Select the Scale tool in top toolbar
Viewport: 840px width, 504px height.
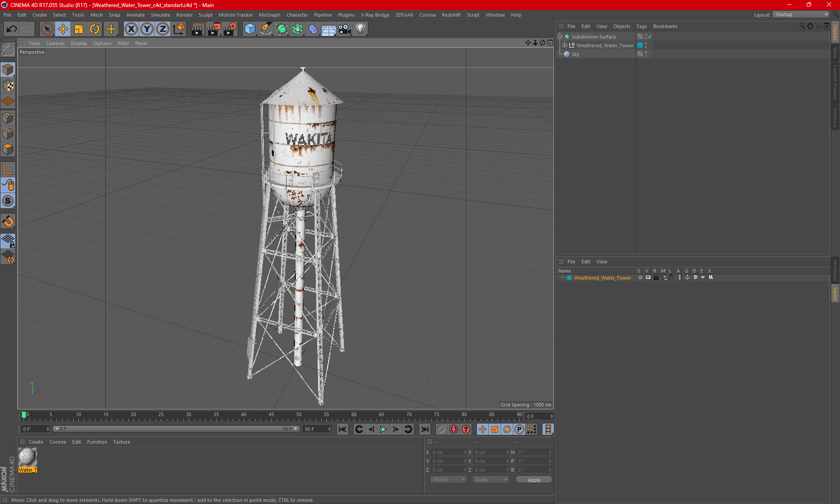pos(79,29)
